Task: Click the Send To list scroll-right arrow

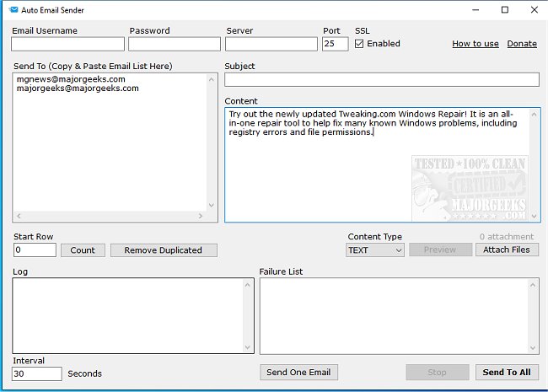Action: [201, 217]
